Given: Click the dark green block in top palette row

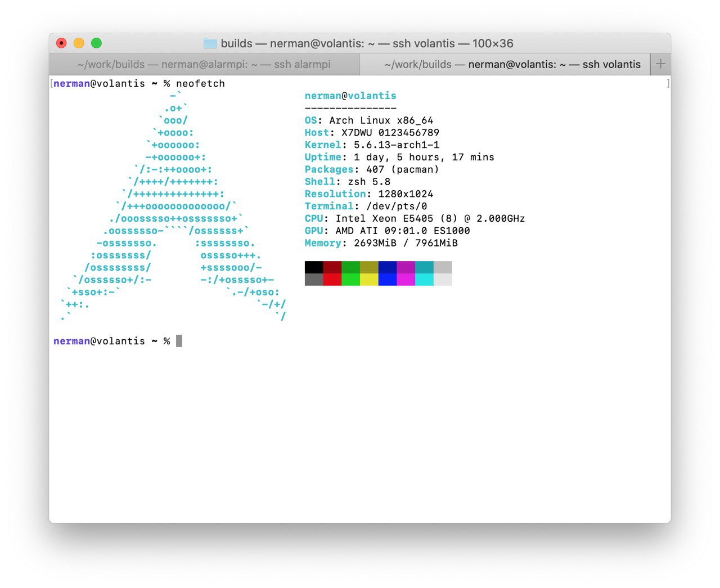Looking at the screenshot, I should click(350, 267).
